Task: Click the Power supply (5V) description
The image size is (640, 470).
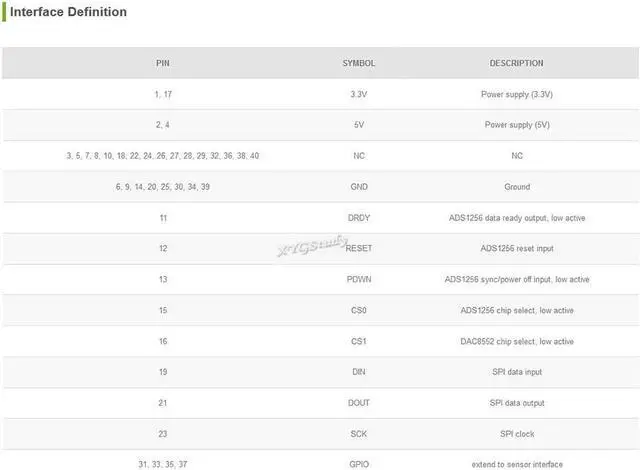Action: click(517, 125)
